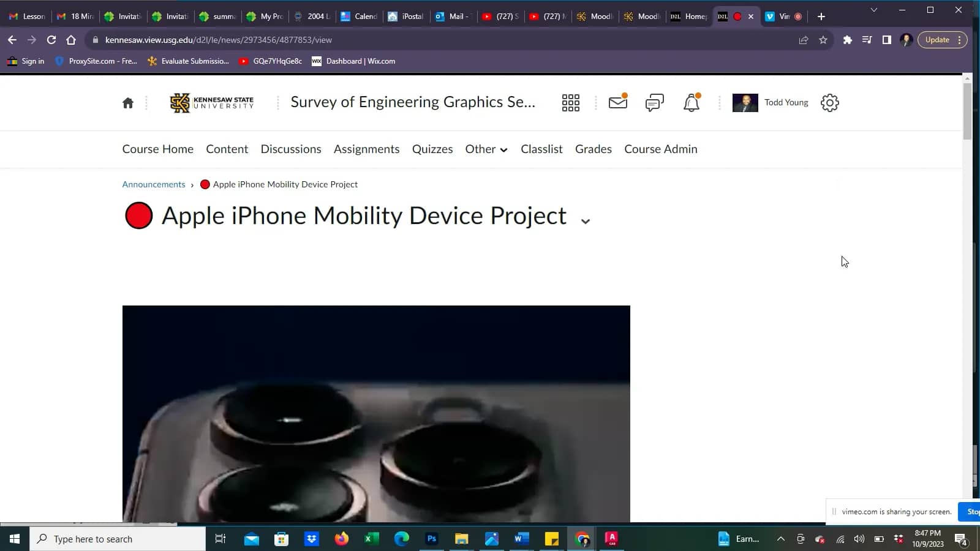Open the subscription alerts chat bubble
This screenshot has width=980, height=551.
tap(654, 102)
